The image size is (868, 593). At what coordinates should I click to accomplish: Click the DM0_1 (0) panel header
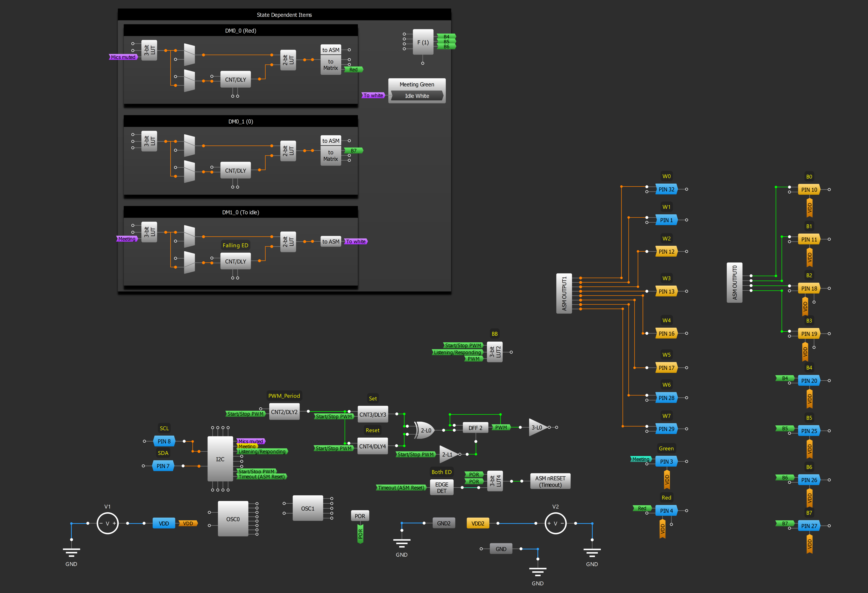click(241, 121)
